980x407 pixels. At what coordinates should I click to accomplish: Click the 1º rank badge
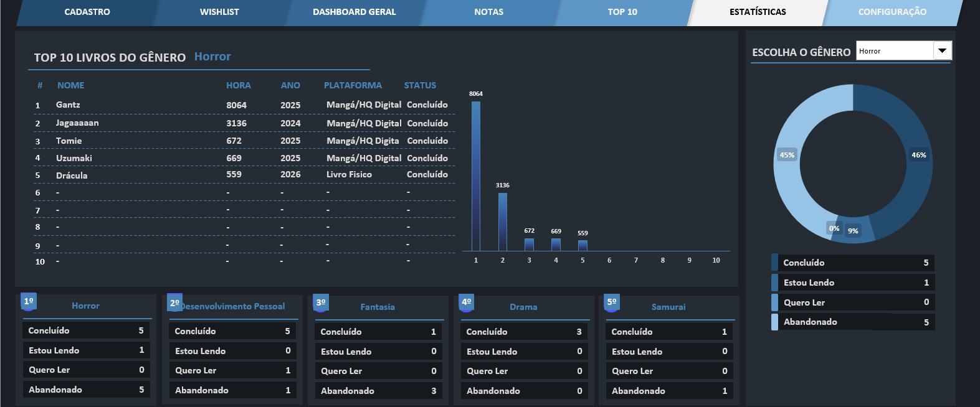pos(29,301)
